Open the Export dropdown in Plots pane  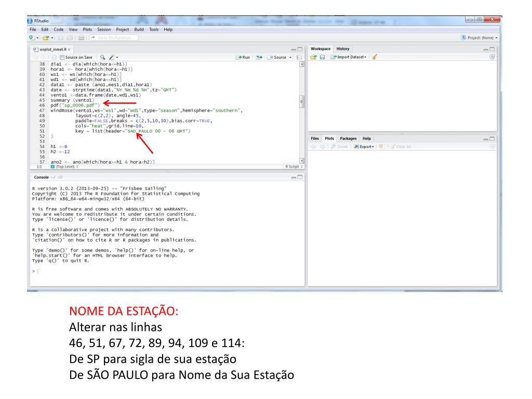tap(364, 147)
